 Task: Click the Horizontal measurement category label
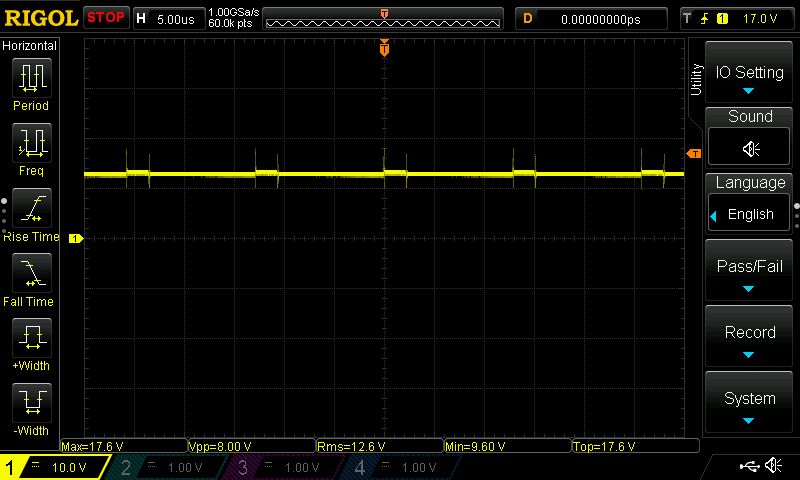[29, 45]
